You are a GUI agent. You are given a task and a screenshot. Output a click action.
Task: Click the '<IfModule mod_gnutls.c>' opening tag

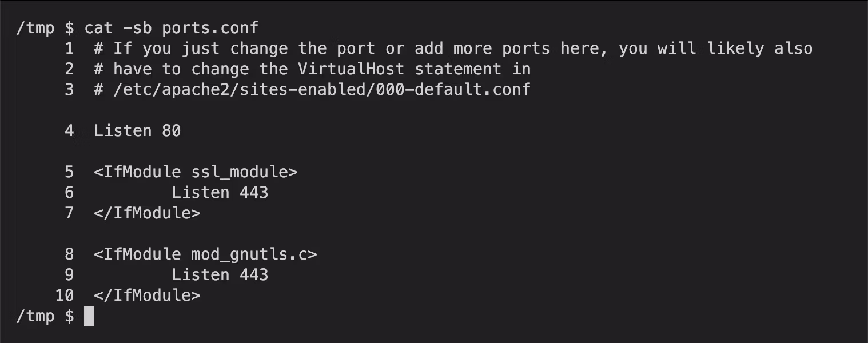click(x=205, y=254)
